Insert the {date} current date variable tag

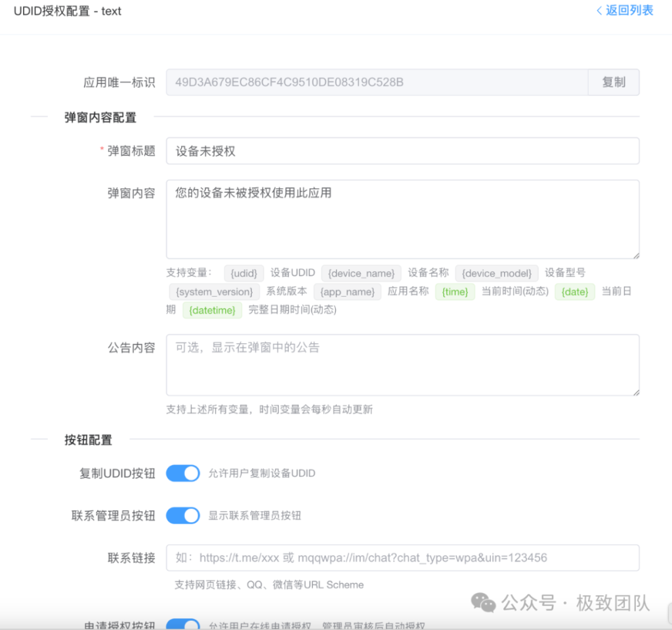click(x=575, y=291)
